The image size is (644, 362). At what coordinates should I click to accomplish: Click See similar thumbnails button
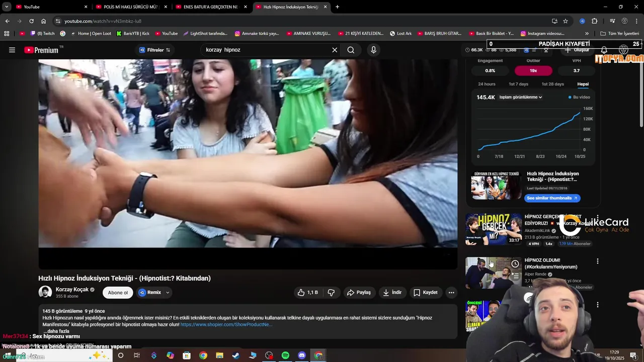[552, 198]
